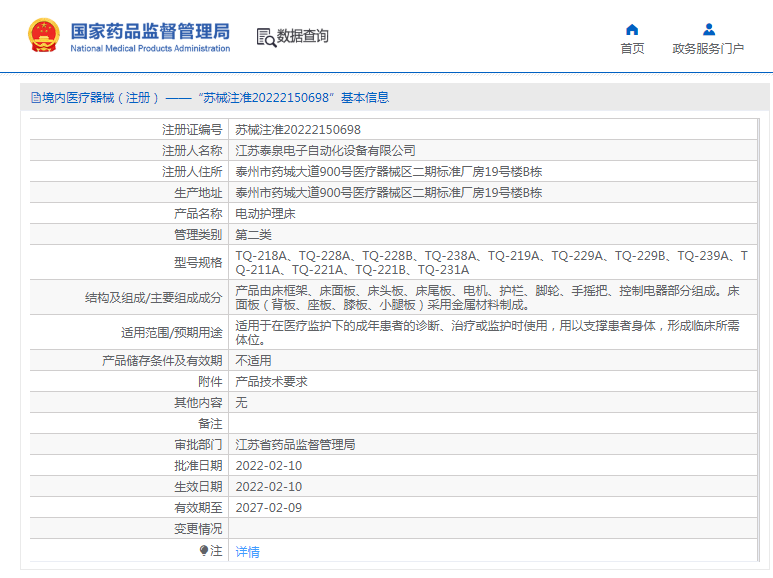
Task: Click the 批准日期 label
Action: 198,466
